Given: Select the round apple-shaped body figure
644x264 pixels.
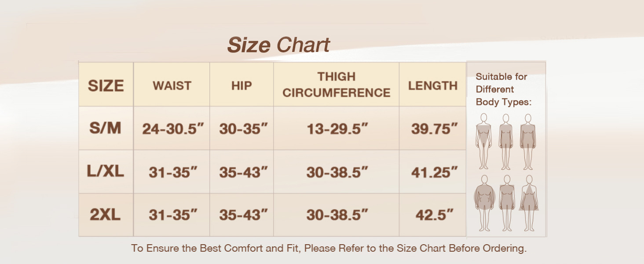Looking at the screenshot, I should tap(484, 202).
